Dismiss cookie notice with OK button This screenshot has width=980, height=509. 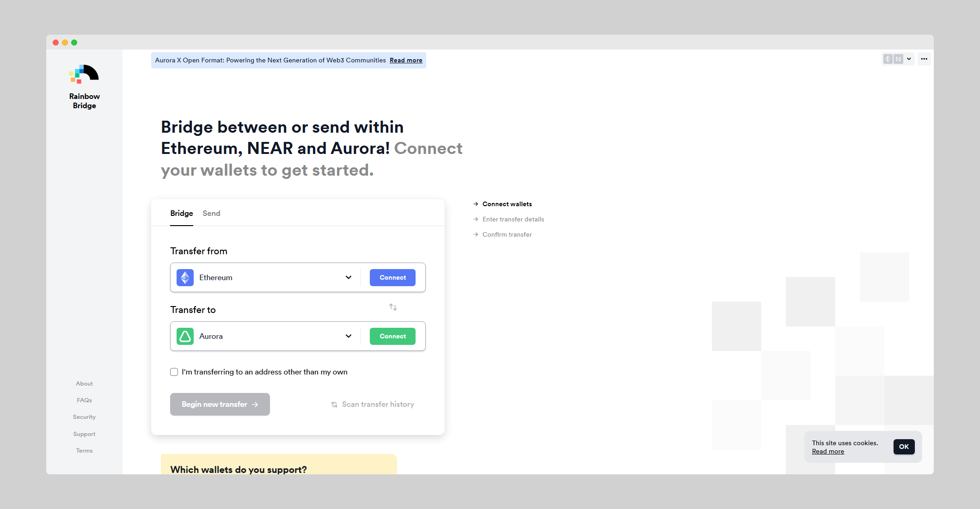(x=904, y=447)
